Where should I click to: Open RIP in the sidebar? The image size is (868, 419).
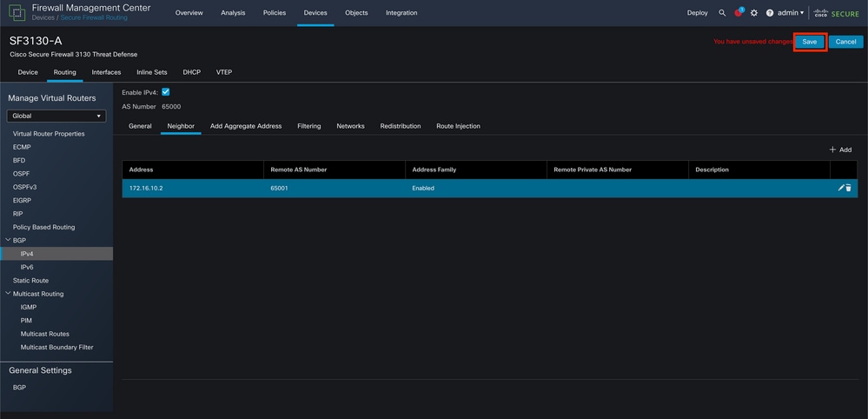click(x=17, y=214)
